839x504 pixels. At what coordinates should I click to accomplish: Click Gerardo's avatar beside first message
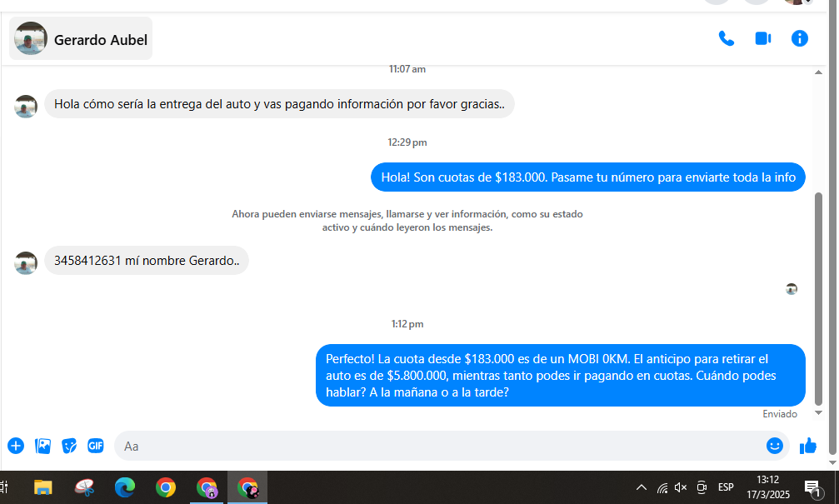26,107
